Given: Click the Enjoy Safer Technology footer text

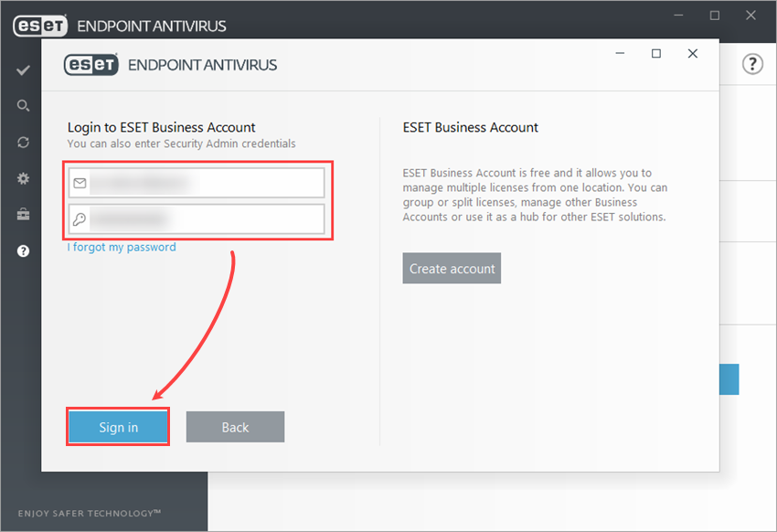Looking at the screenshot, I should point(90,513).
